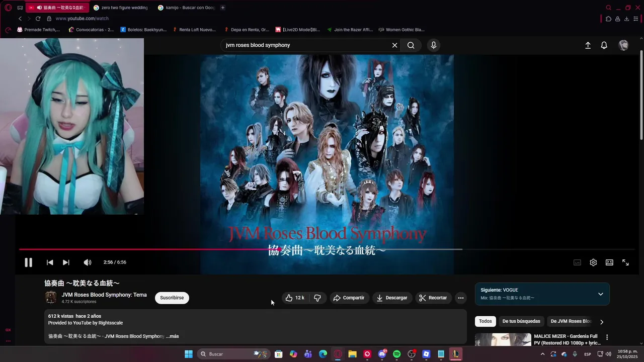Open Spotify from the taskbar
The image size is (644, 362).
coord(396,354)
